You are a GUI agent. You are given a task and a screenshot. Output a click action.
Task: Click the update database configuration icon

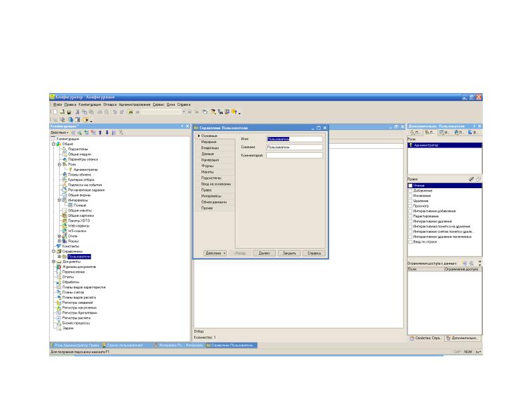70,120
